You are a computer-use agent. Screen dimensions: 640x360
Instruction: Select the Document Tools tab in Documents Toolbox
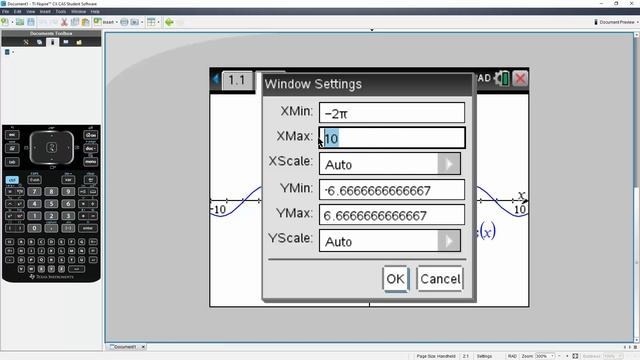(x=26, y=42)
